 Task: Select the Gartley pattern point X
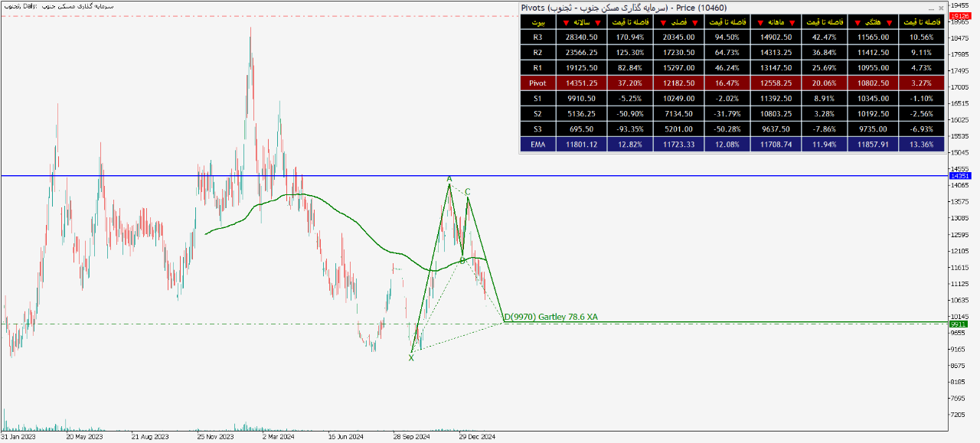(411, 357)
